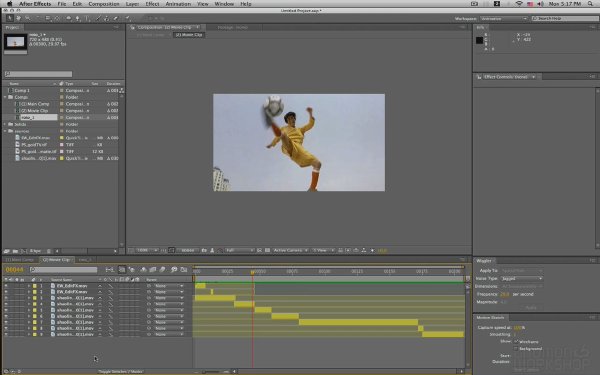Screen dimensions: 600x375
Task: Click the Show Snapshot icon in viewer
Action: coord(212,250)
